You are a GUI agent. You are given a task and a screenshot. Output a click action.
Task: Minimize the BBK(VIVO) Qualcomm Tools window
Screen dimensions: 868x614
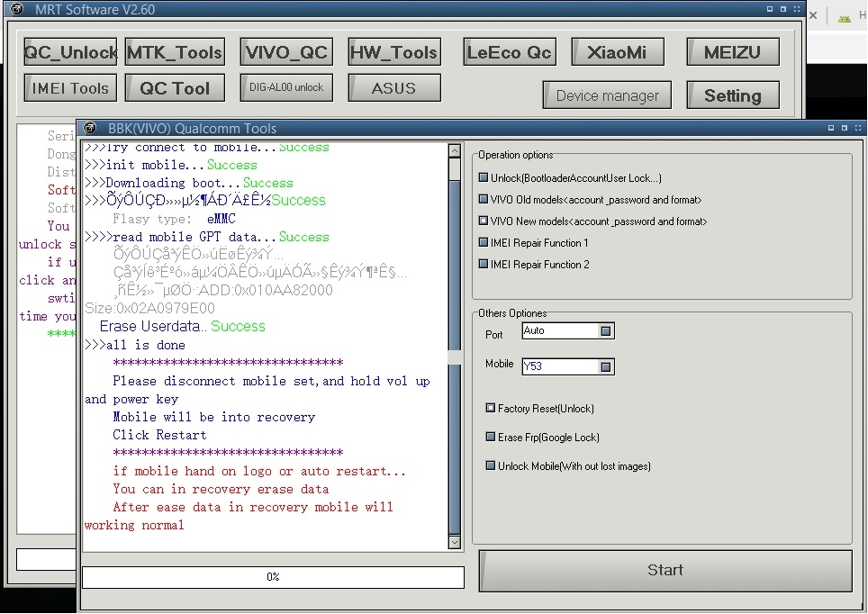pyautogui.click(x=831, y=128)
